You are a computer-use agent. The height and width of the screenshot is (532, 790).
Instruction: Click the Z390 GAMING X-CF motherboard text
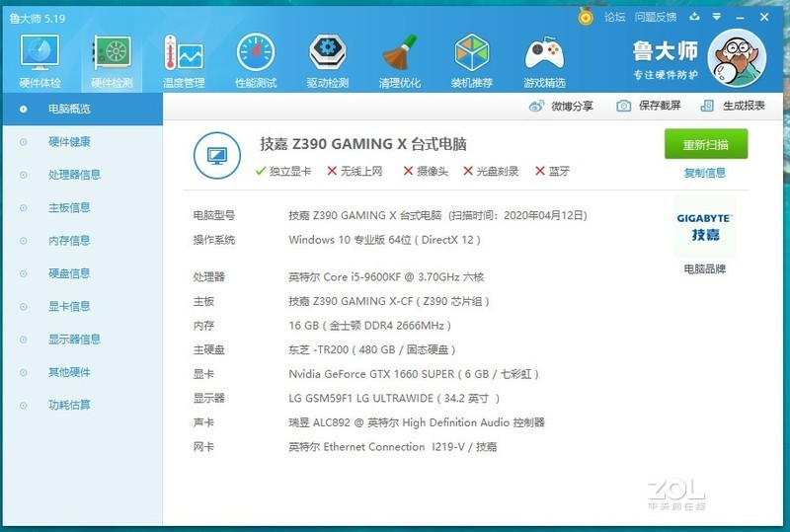(389, 301)
